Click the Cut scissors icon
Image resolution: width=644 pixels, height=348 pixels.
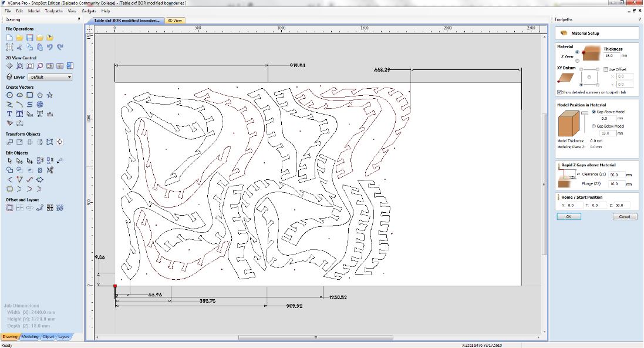click(19, 47)
